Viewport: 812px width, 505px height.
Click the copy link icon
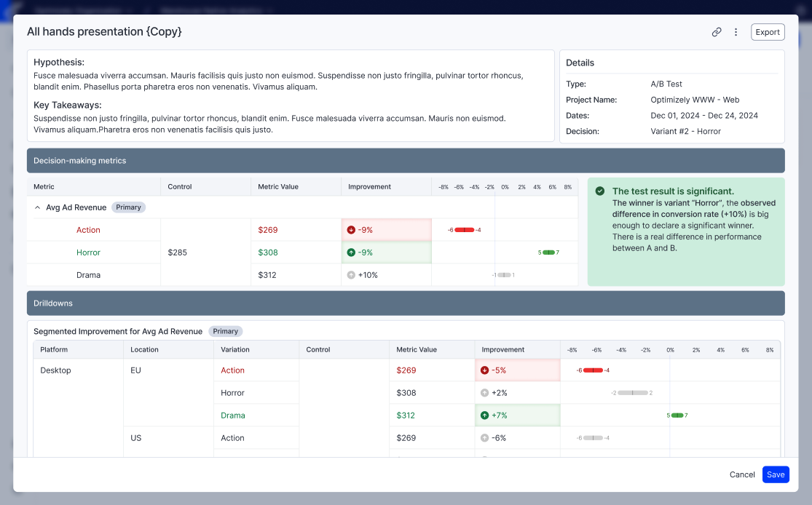pyautogui.click(x=717, y=32)
